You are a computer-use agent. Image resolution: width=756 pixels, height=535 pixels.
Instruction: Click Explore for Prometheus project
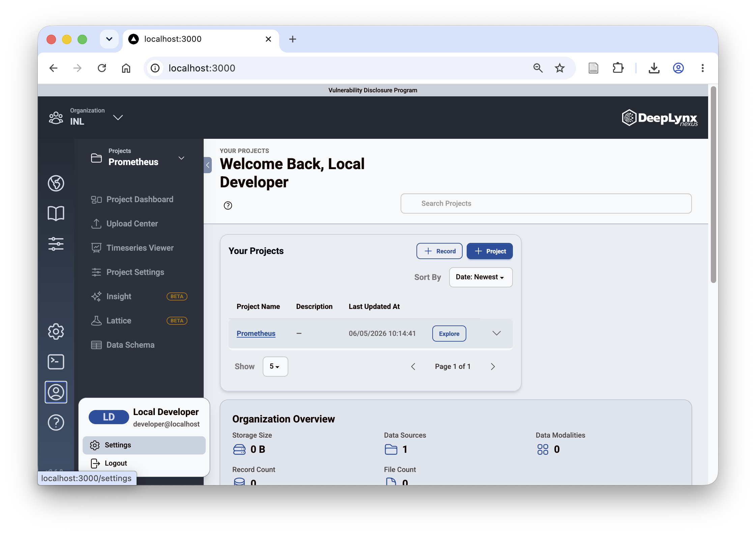[x=449, y=334]
